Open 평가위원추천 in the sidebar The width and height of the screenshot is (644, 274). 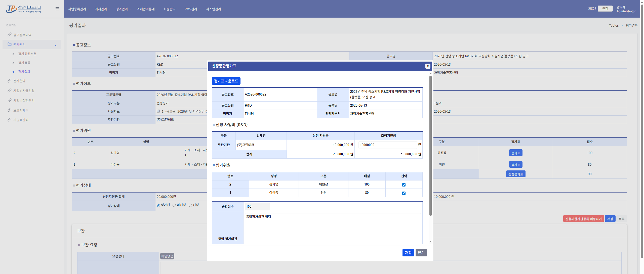coord(27,54)
